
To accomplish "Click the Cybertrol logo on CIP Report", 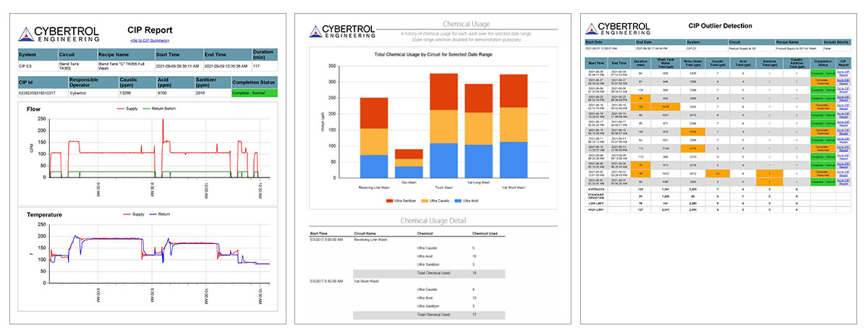I will pyautogui.click(x=59, y=33).
